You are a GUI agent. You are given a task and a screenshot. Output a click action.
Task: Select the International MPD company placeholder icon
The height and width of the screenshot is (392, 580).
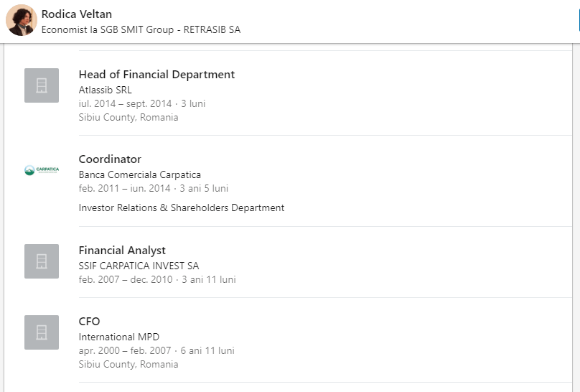pos(42,332)
